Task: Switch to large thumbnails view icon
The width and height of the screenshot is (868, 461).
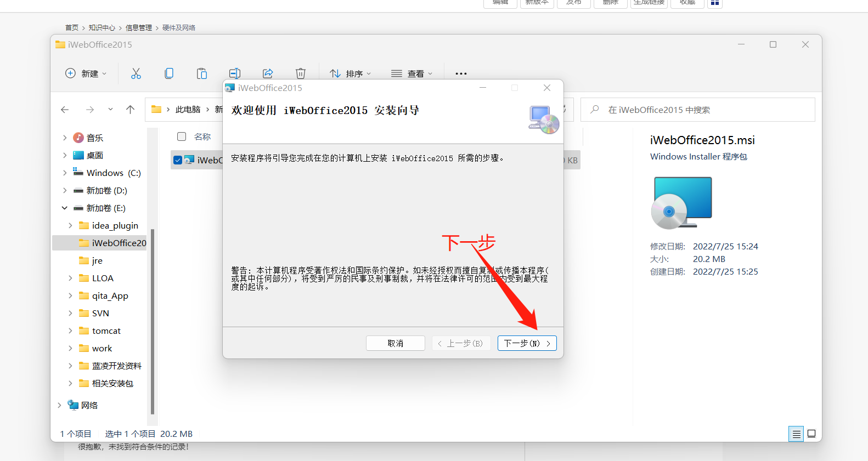Action: point(811,434)
